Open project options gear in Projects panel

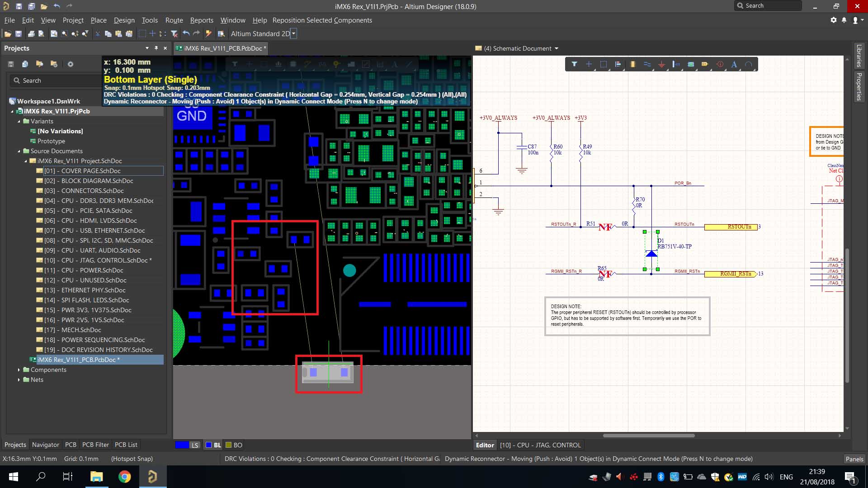[71, 64]
